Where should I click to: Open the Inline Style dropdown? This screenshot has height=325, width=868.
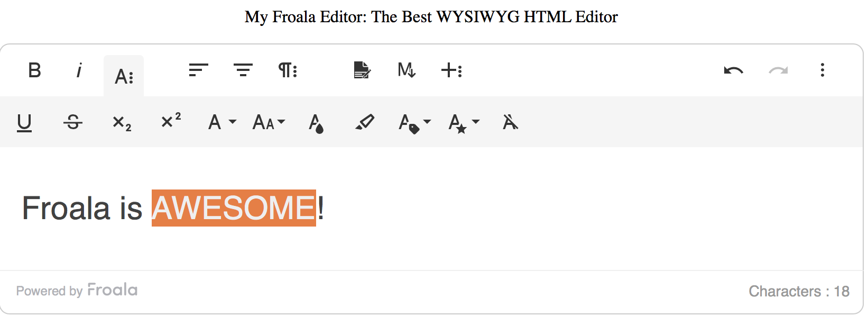[x=464, y=123]
